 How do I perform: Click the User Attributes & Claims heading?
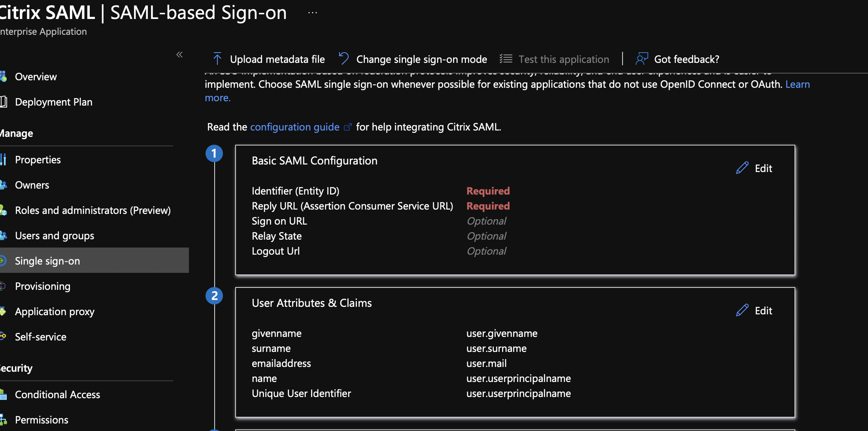[x=311, y=303]
